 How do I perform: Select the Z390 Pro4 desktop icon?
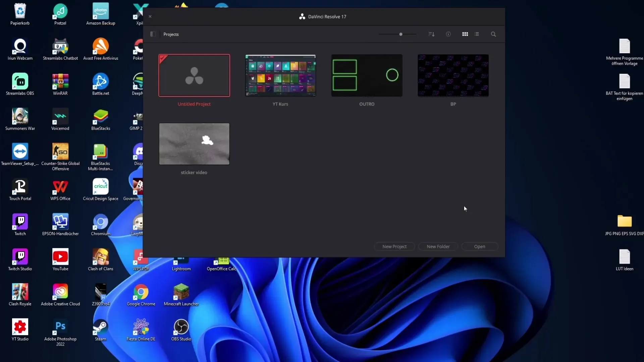coord(101,295)
